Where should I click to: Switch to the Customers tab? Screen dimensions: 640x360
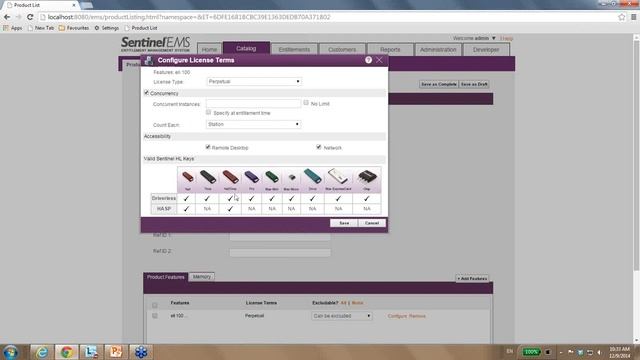342,49
